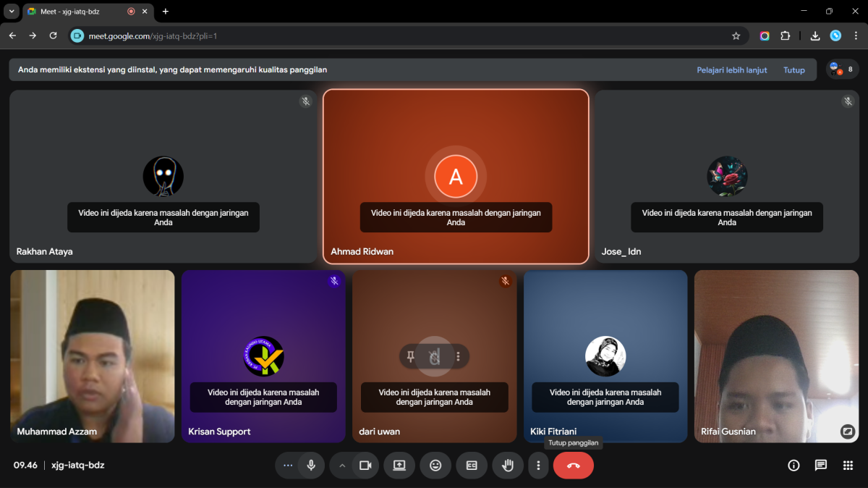The width and height of the screenshot is (868, 488).
Task: Open the browser downloads icon
Action: pos(815,35)
